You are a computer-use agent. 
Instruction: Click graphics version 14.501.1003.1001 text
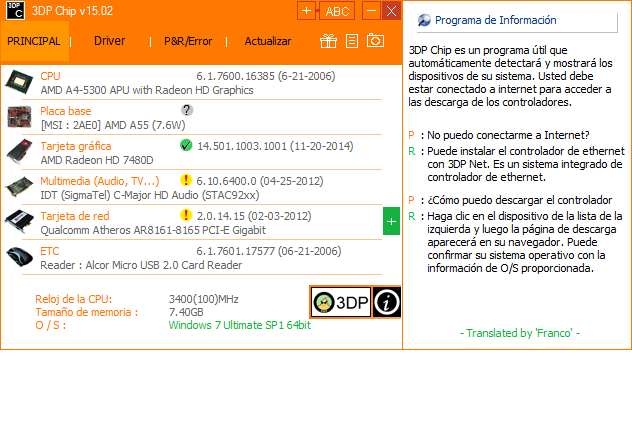pos(275,146)
